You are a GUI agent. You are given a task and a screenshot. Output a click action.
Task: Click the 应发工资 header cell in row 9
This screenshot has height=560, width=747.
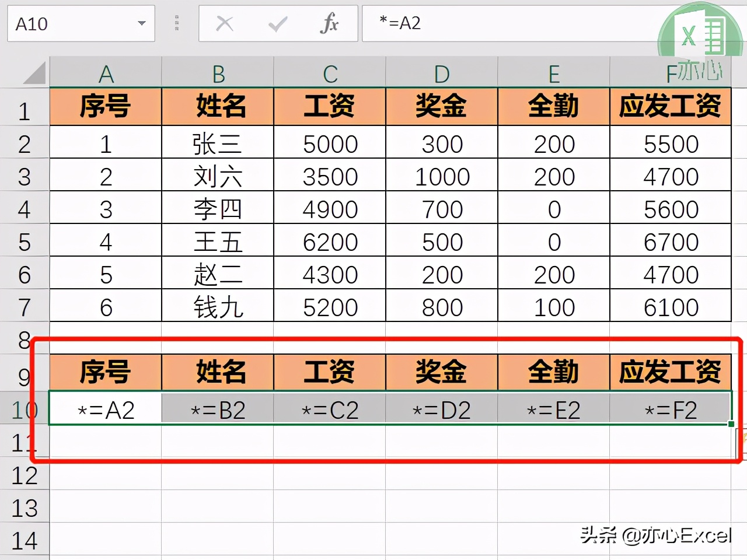coord(670,371)
